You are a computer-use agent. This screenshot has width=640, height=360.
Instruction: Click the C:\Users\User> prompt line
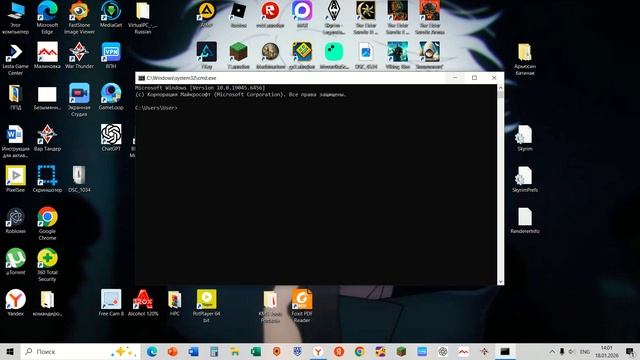coord(156,108)
